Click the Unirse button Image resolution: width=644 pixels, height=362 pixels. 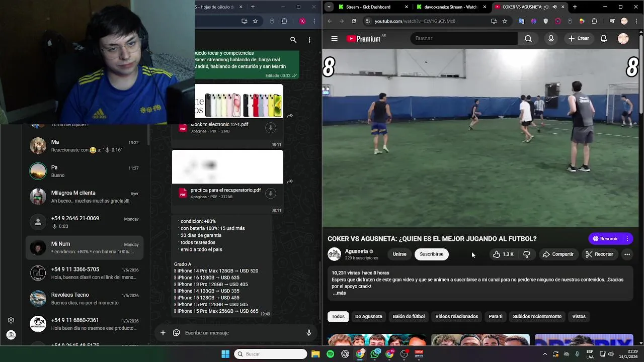click(x=399, y=254)
